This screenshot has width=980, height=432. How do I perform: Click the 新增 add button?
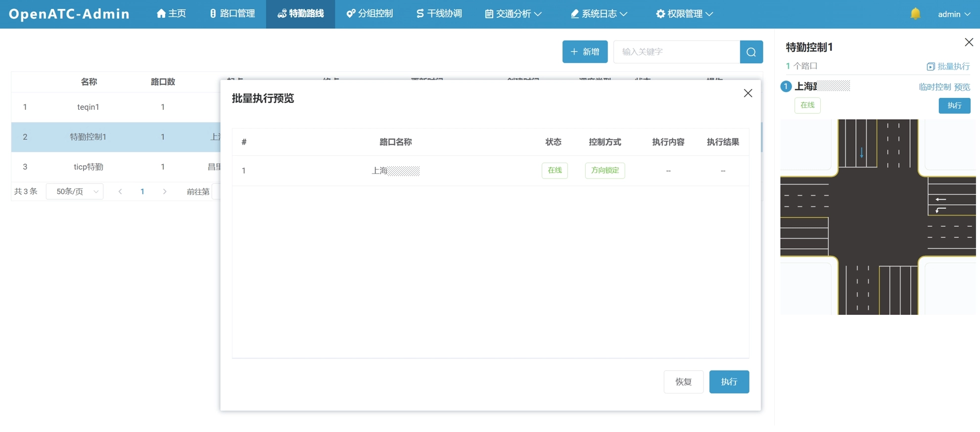(x=585, y=52)
